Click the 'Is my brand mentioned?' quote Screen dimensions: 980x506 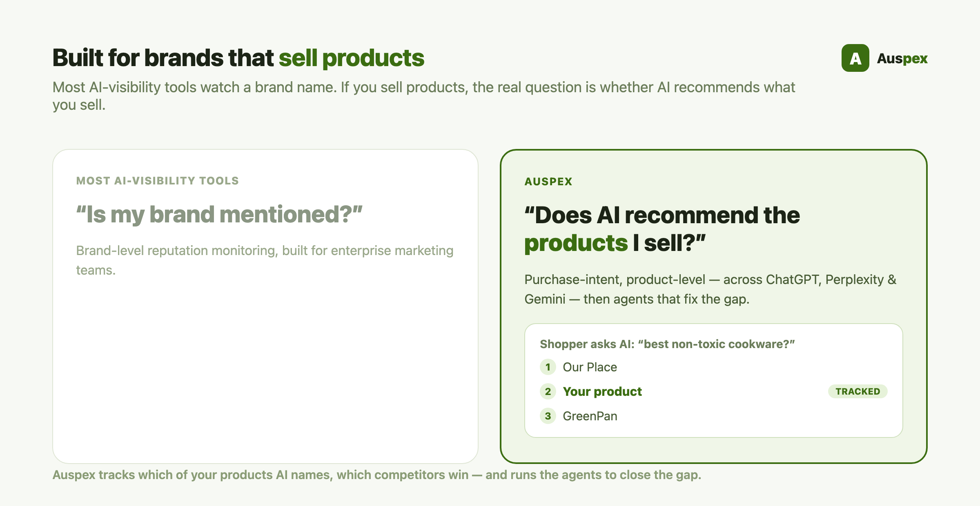click(219, 214)
